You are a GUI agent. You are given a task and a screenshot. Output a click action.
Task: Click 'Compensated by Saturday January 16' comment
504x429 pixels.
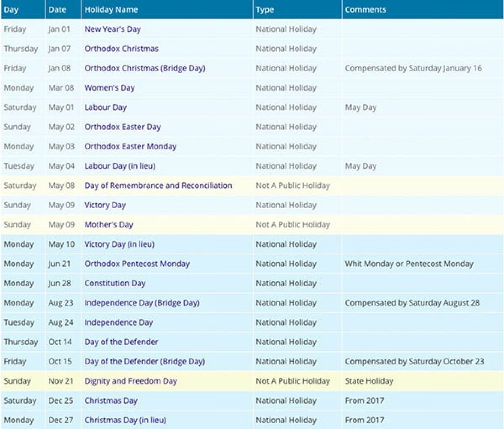point(413,69)
